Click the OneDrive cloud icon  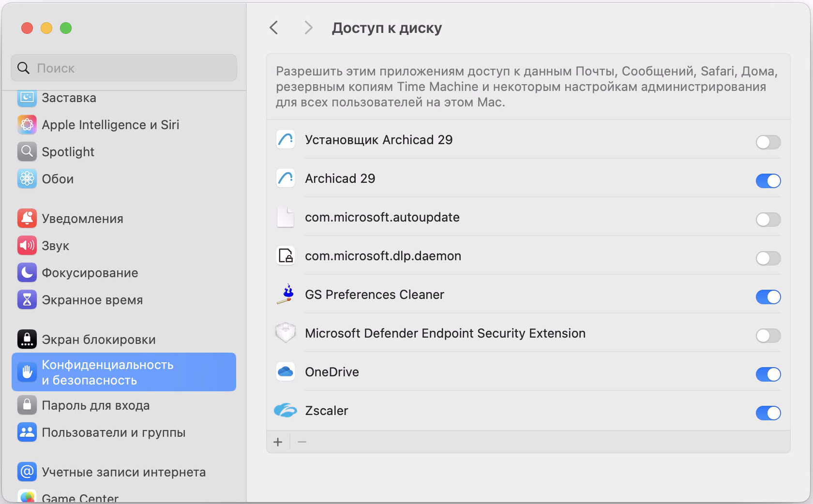[286, 371]
